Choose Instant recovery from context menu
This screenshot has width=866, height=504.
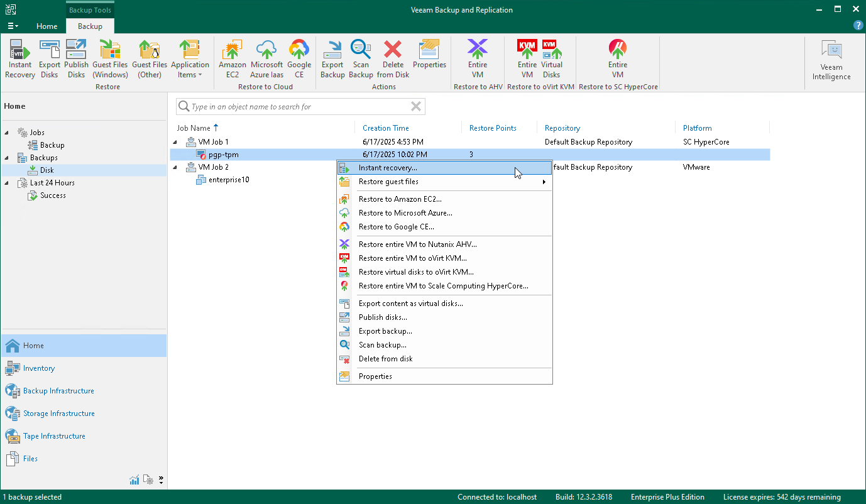444,168
